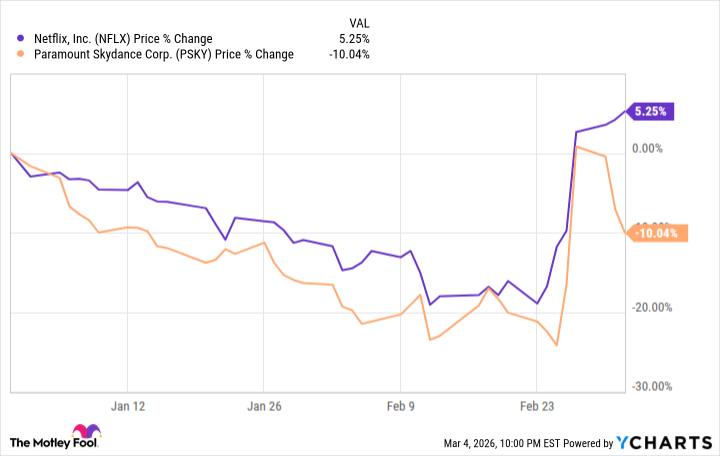720x456 pixels.
Task: Click the -30.00% y-axis label
Action: (652, 387)
